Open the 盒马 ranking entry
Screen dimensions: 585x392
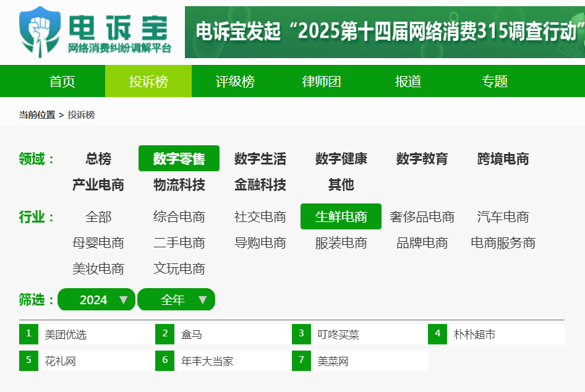click(192, 334)
